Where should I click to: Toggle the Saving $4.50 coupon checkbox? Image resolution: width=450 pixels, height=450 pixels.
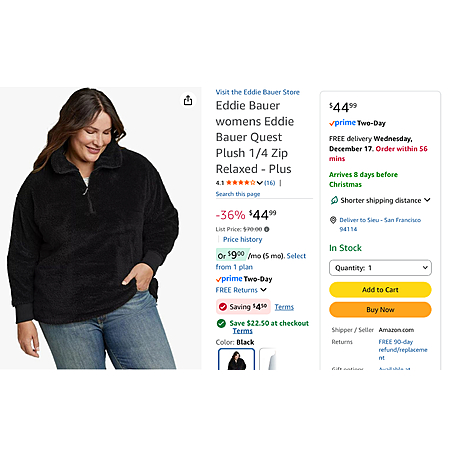[223, 307]
